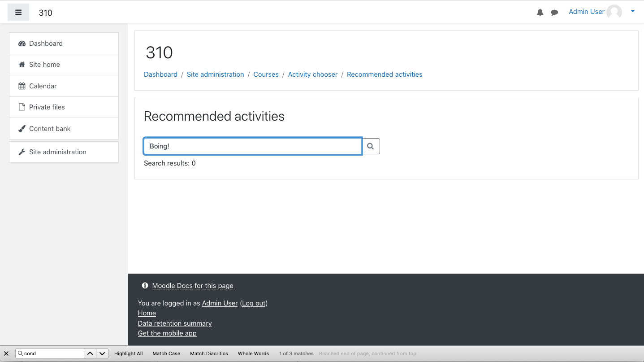This screenshot has width=644, height=362.
Task: Click the Recommended activities breadcrumb link
Action: tap(385, 74)
